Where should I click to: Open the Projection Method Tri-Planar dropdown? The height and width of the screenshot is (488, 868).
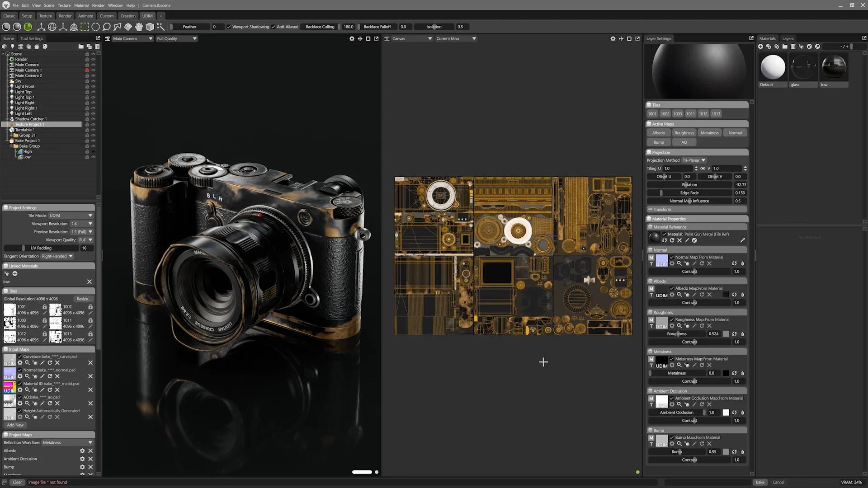(x=693, y=160)
